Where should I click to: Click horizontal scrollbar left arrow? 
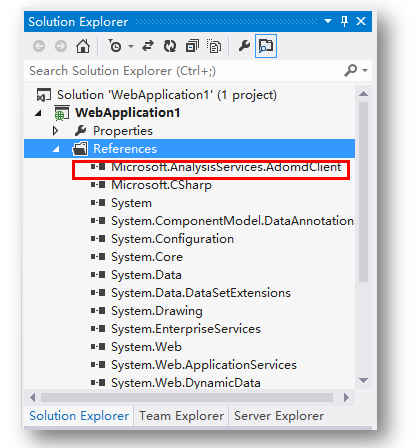coord(32,397)
